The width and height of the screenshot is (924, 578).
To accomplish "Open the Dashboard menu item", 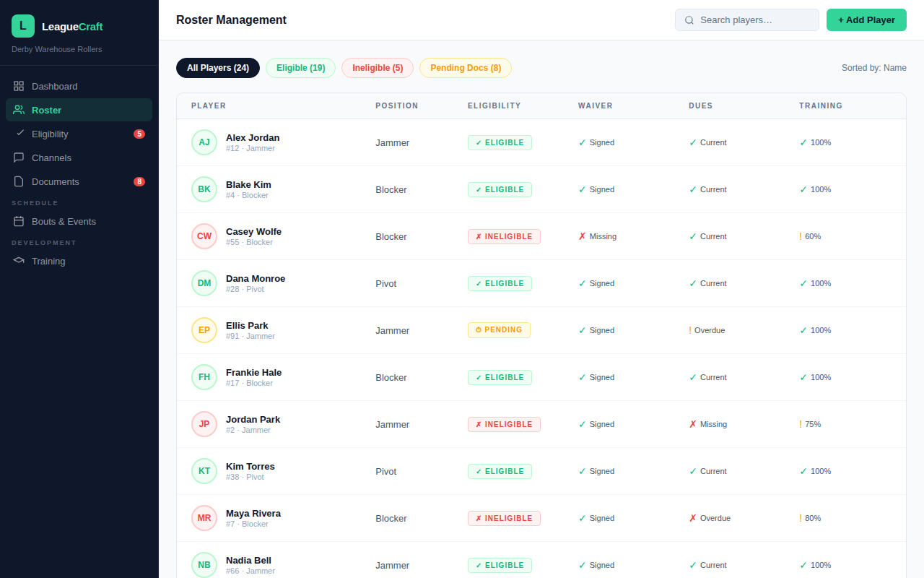I will tap(79, 86).
